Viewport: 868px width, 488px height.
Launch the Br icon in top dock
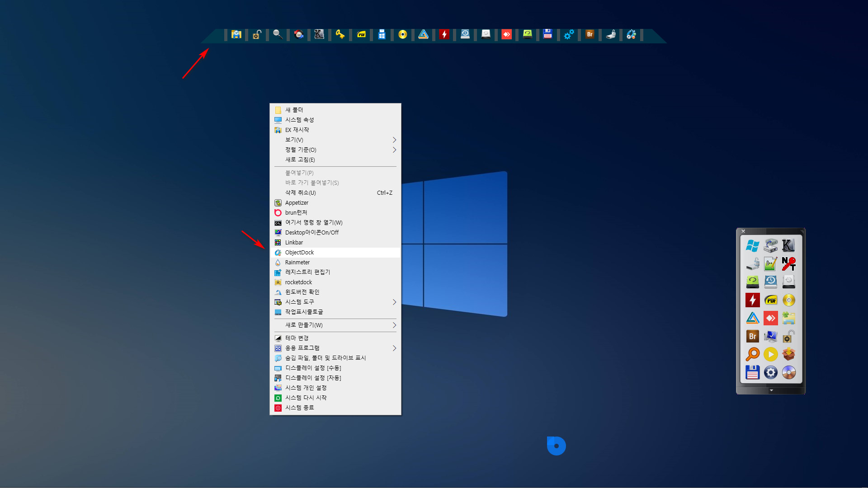(590, 34)
